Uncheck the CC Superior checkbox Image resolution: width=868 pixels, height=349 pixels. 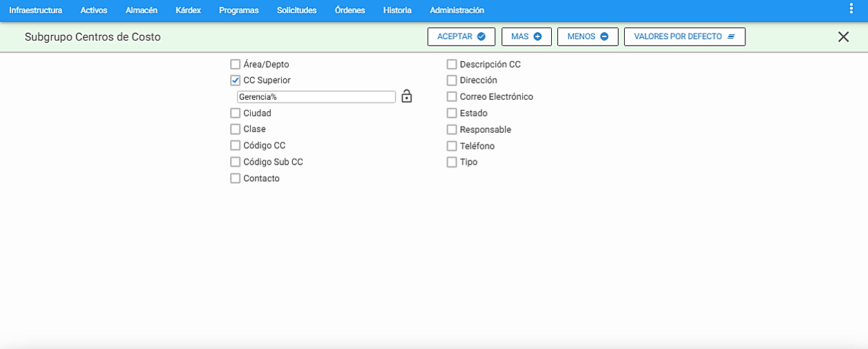tap(236, 81)
